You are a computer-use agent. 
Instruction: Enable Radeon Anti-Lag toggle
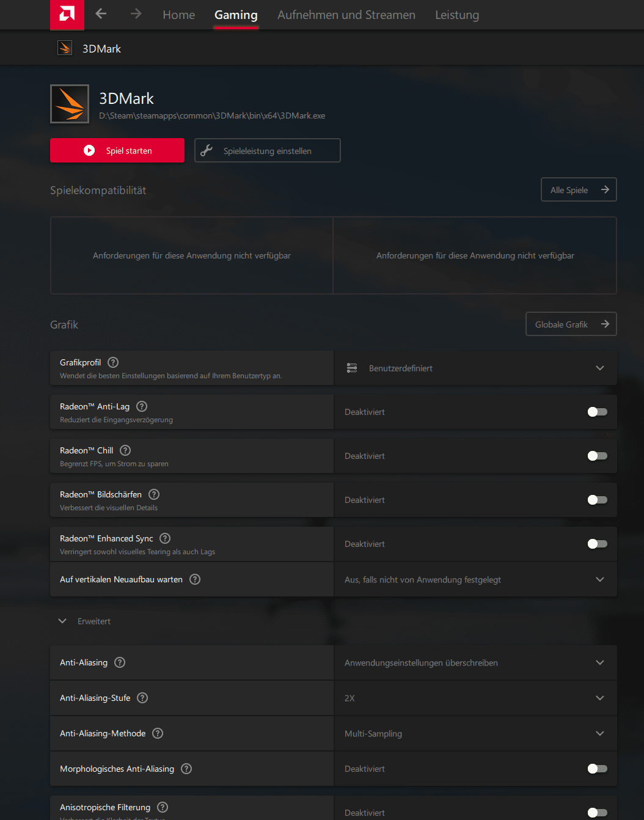[597, 412]
